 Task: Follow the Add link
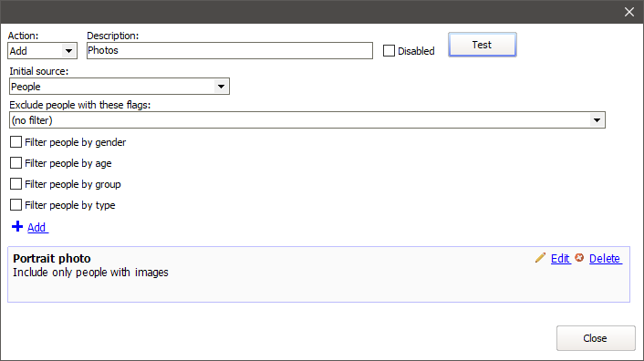point(37,227)
